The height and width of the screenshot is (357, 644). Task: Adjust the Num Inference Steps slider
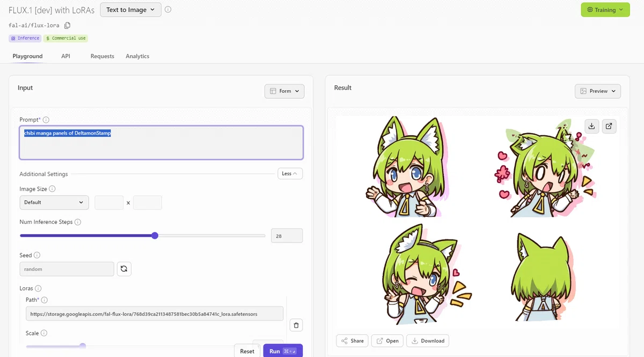pos(155,236)
